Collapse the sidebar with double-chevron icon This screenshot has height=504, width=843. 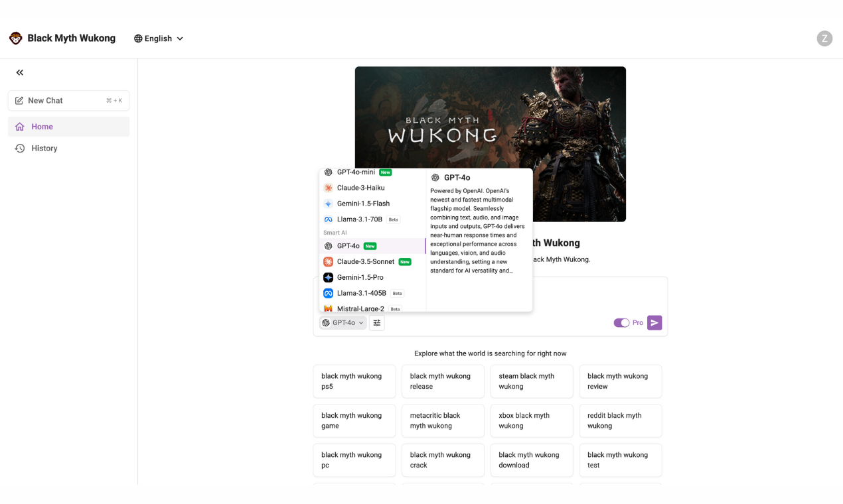click(20, 72)
